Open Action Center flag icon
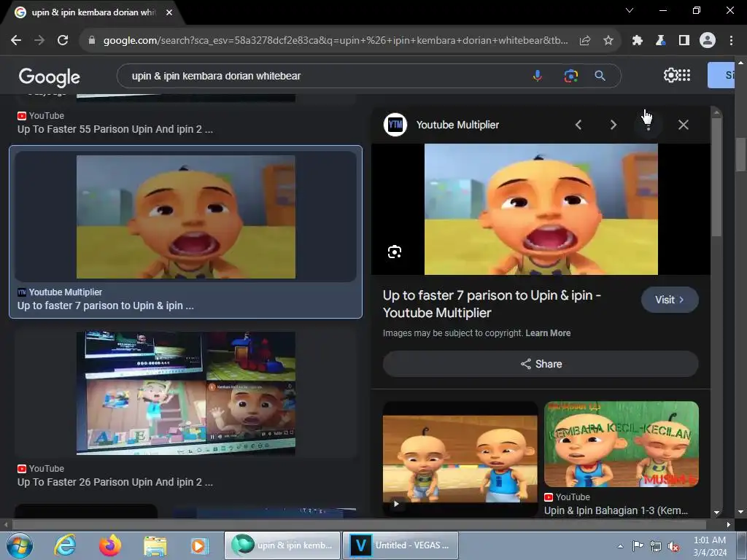The width and height of the screenshot is (747, 560). click(638, 546)
